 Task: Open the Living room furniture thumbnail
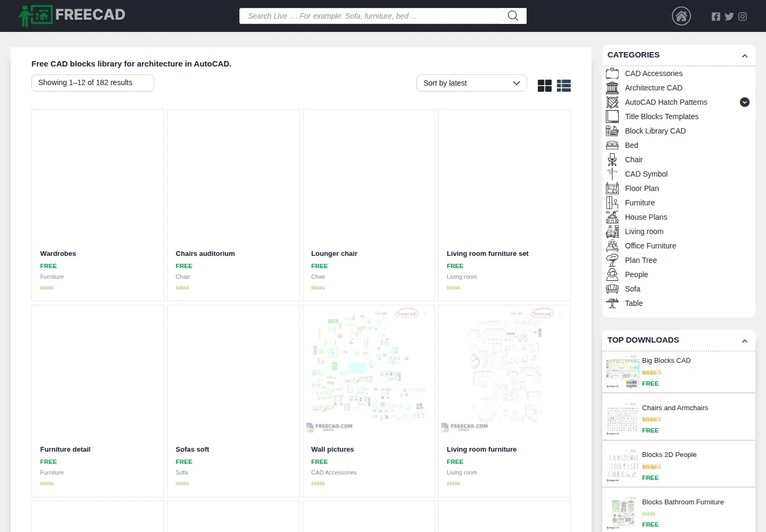click(x=504, y=371)
